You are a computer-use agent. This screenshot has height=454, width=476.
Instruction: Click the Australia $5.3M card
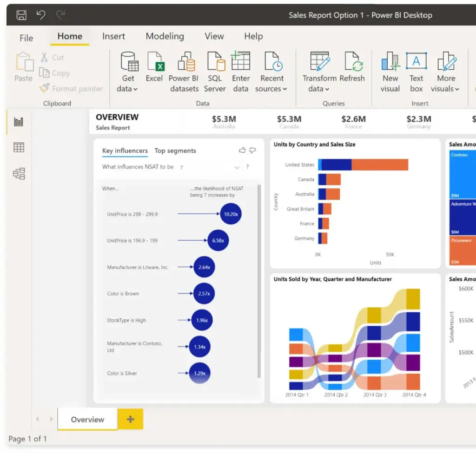(224, 122)
